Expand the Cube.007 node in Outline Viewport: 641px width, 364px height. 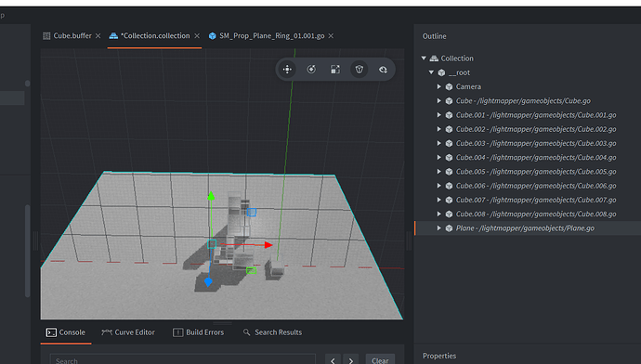[x=439, y=200]
